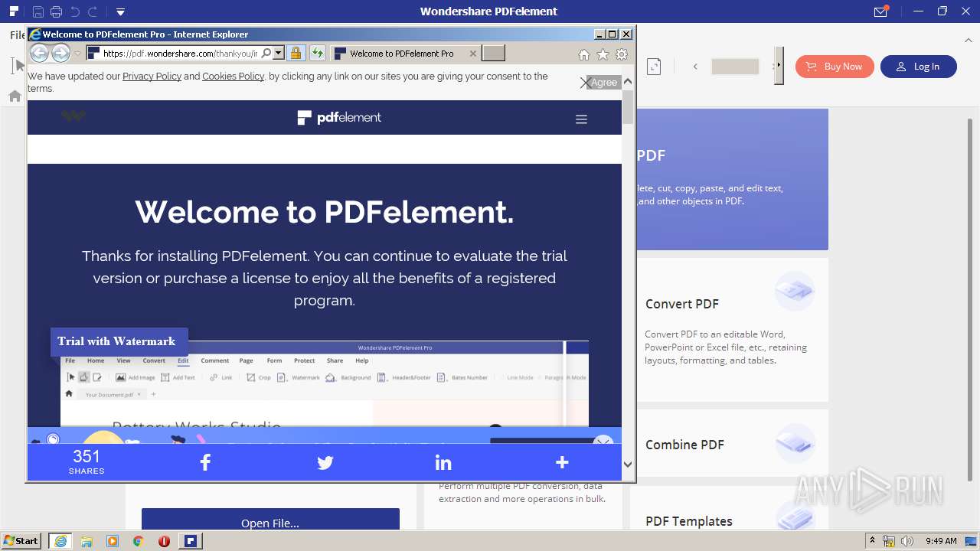Viewport: 980px width, 551px height.
Task: Click Buy Now in PDFelement
Action: coord(834,67)
